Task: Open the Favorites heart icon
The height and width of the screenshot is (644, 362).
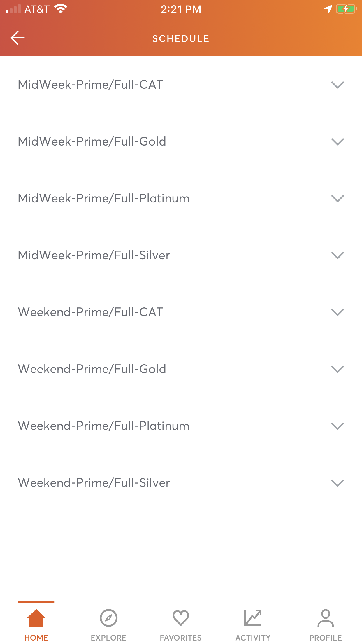Action: click(x=181, y=618)
